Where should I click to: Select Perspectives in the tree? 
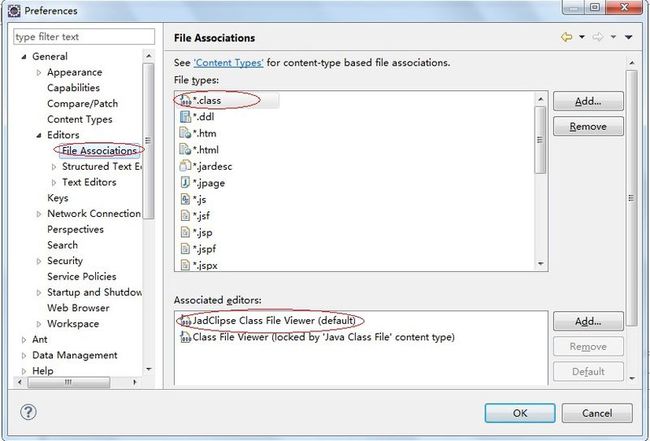pyautogui.click(x=75, y=230)
